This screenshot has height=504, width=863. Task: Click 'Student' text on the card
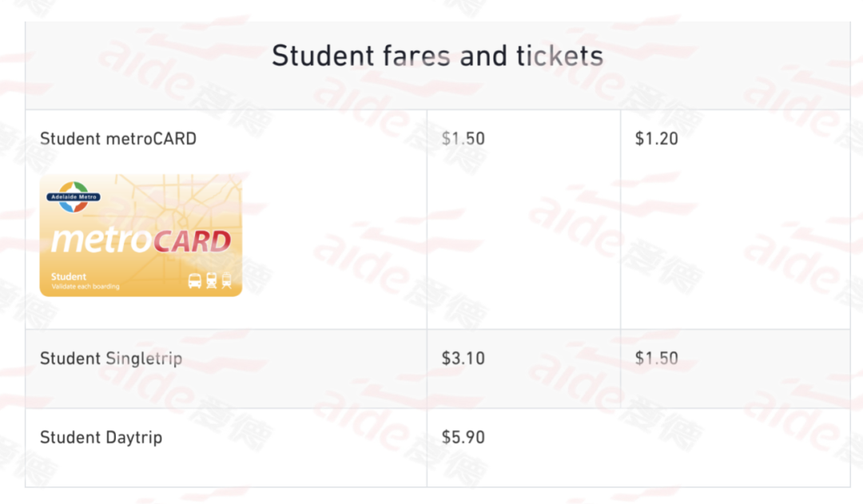69,276
